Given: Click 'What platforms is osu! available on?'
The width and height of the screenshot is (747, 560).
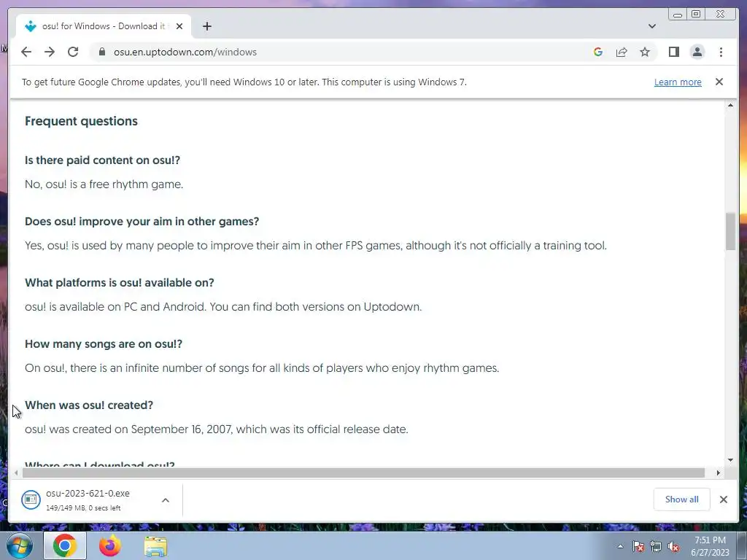Looking at the screenshot, I should point(120,282).
